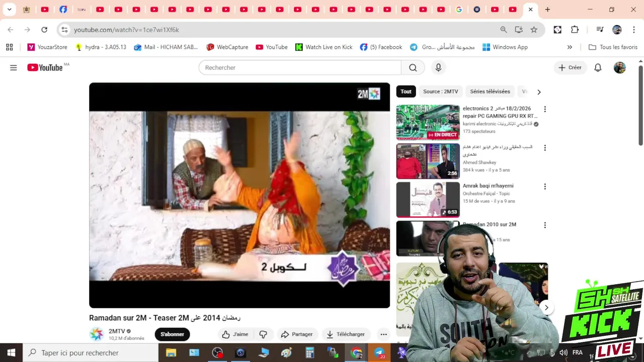The height and width of the screenshot is (362, 644).
Task: Open the Amrak baqi m'hayerni thumbnail
Action: [428, 200]
